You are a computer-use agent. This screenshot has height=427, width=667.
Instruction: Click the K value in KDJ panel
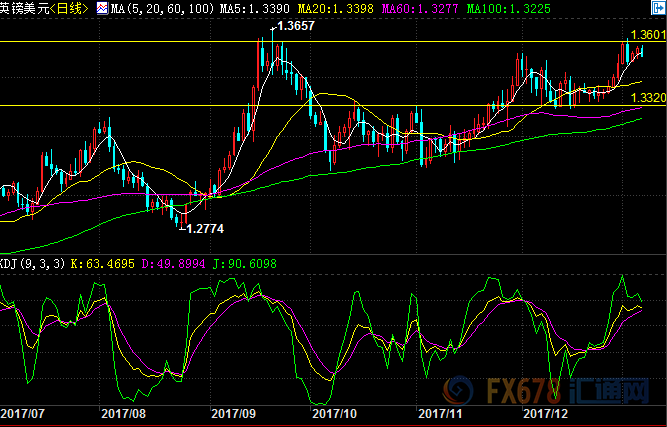pyautogui.click(x=103, y=264)
